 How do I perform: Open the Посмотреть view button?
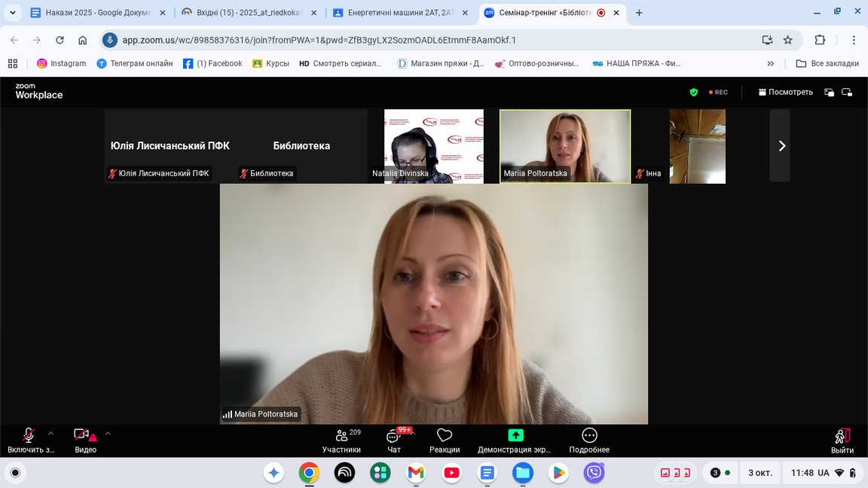[785, 92]
